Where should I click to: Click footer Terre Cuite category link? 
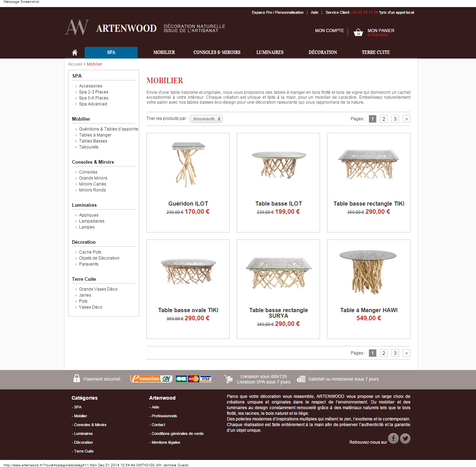[x=84, y=451]
